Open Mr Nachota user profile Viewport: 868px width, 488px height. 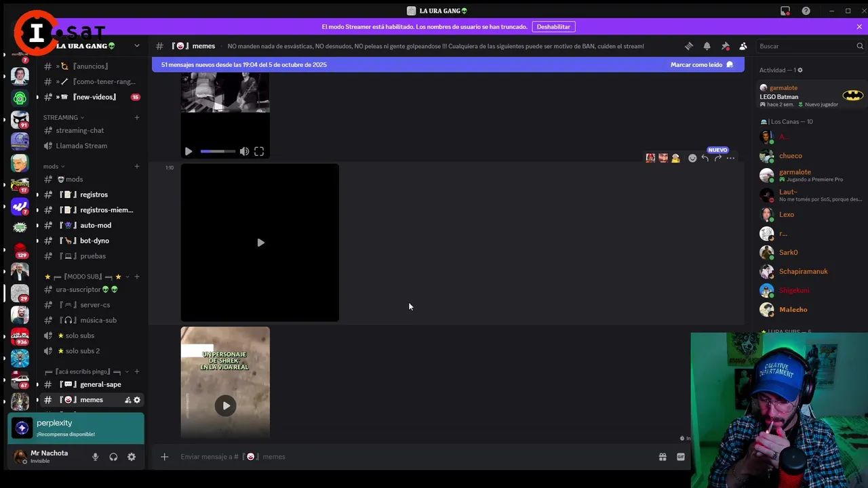coord(49,457)
